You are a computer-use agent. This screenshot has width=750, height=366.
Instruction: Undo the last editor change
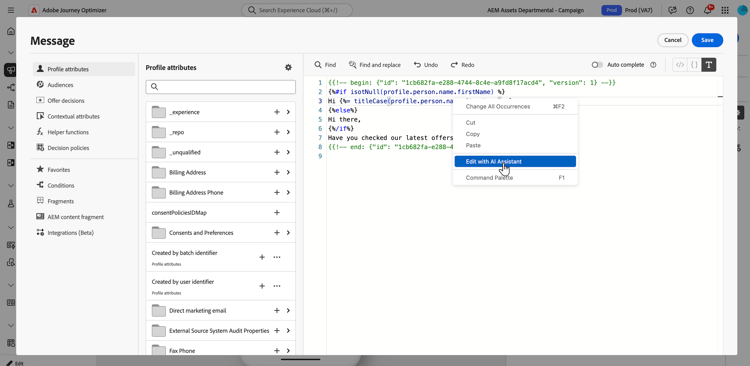point(426,65)
